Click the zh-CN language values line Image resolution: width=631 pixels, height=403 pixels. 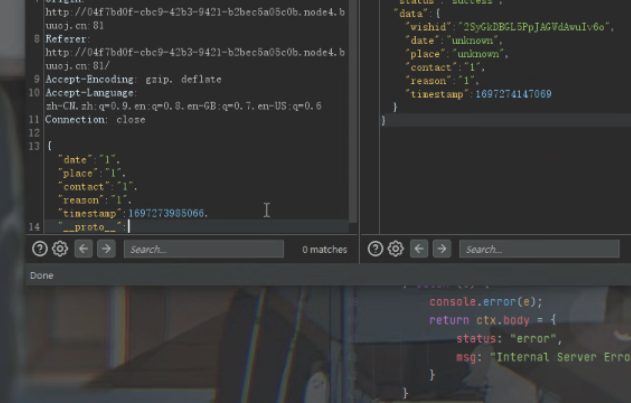(183, 106)
